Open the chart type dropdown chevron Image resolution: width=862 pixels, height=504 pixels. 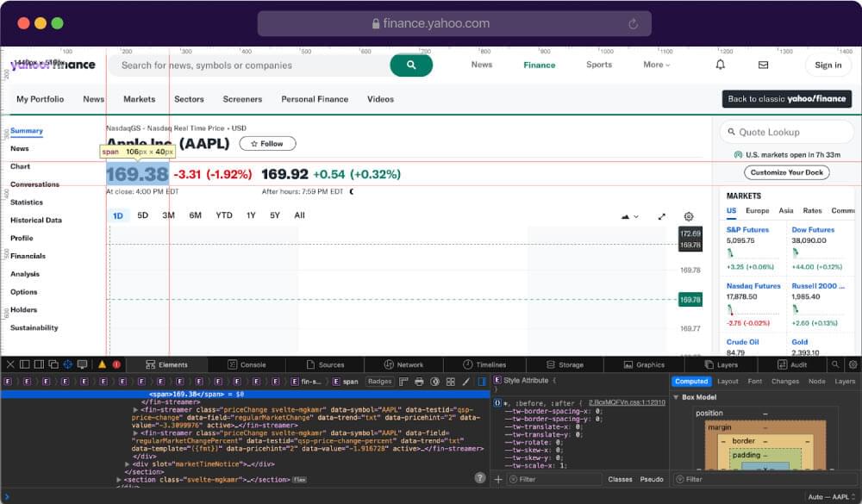pos(638,217)
